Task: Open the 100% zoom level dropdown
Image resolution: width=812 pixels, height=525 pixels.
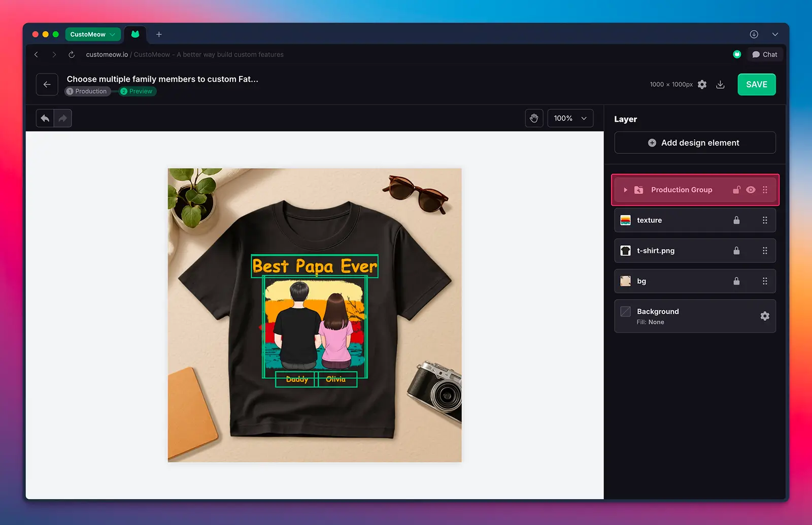Action: [x=570, y=118]
